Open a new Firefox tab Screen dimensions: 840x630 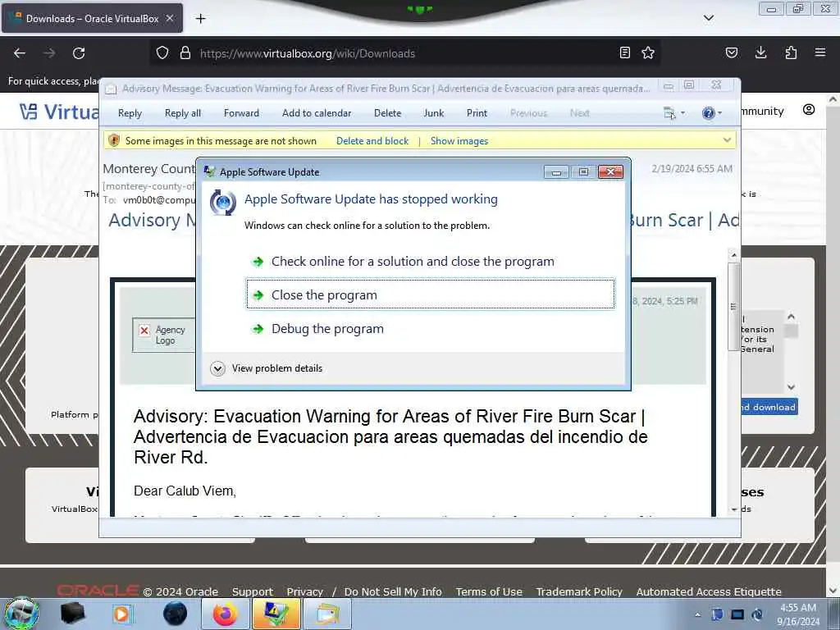pos(200,19)
